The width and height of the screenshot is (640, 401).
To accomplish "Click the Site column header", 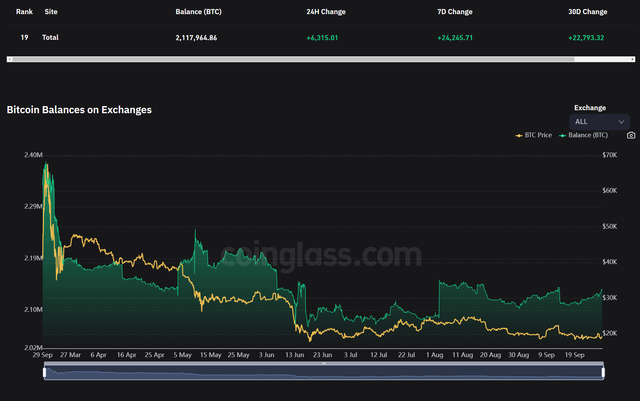I will coord(51,12).
